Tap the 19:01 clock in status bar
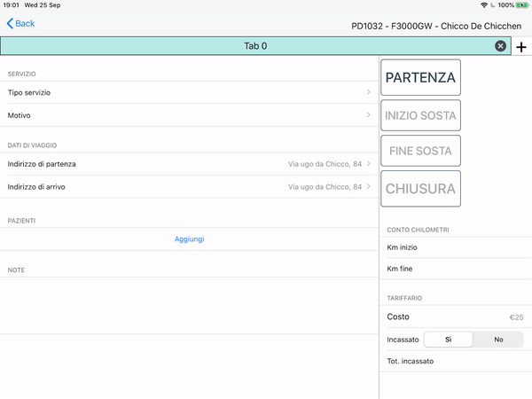 11,5
